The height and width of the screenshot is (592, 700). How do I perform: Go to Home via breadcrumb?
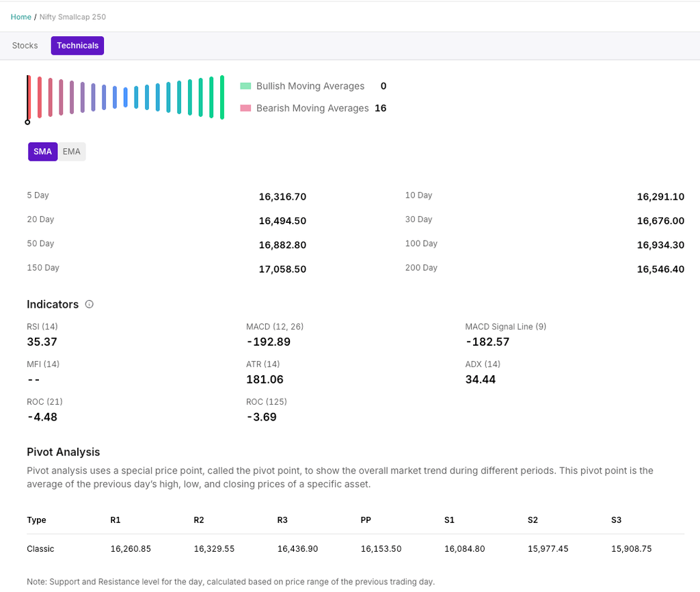pos(21,16)
